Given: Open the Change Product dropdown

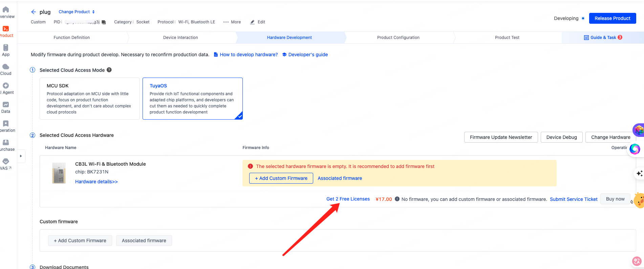Looking at the screenshot, I should [77, 12].
